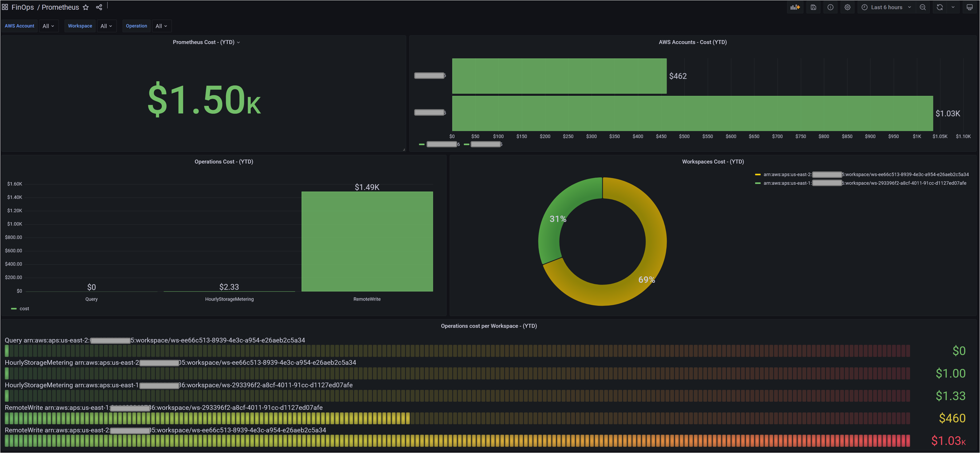Click Query axis label in Operations Cost
Screen dimensions: 980x453
(91, 299)
